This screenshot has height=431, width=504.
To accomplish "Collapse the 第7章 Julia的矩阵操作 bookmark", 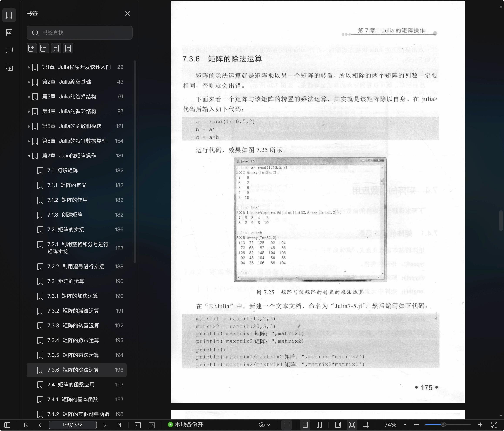I will pyautogui.click(x=29, y=156).
